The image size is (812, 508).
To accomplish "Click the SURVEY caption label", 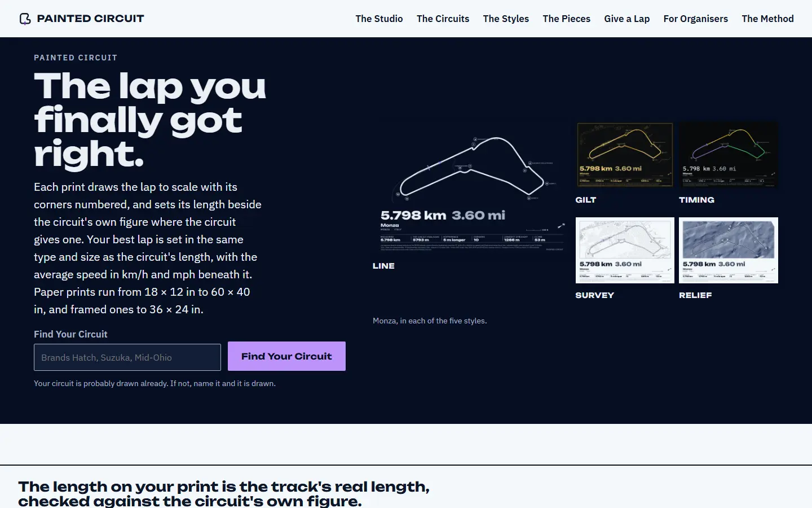I will [x=594, y=295].
